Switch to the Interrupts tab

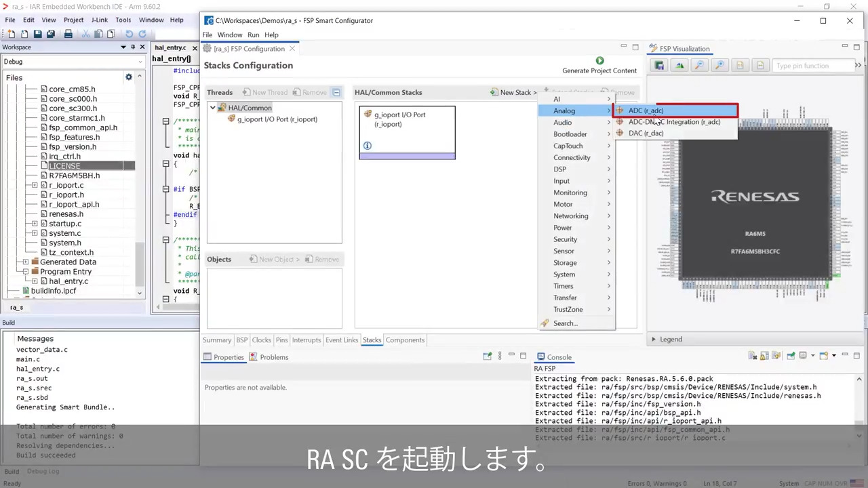point(307,340)
